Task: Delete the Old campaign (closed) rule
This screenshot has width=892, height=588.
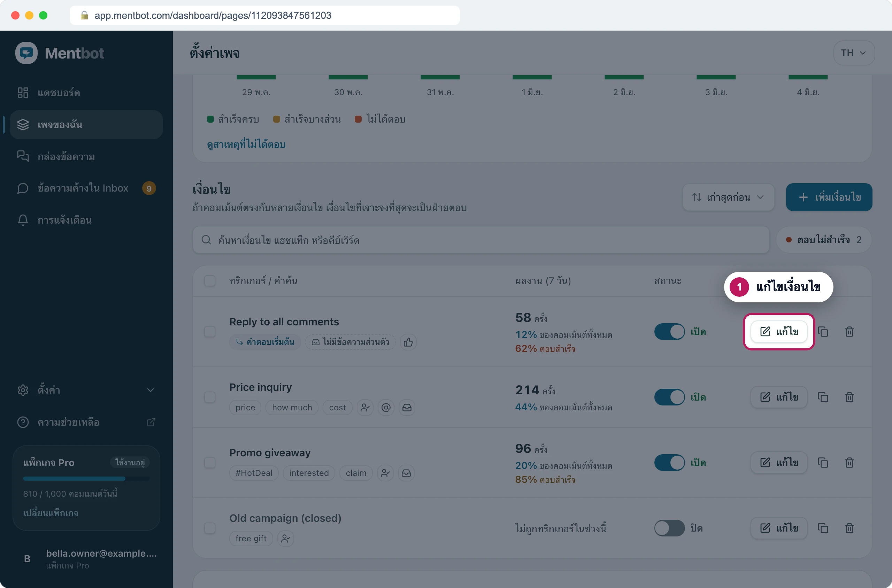Action: (849, 528)
